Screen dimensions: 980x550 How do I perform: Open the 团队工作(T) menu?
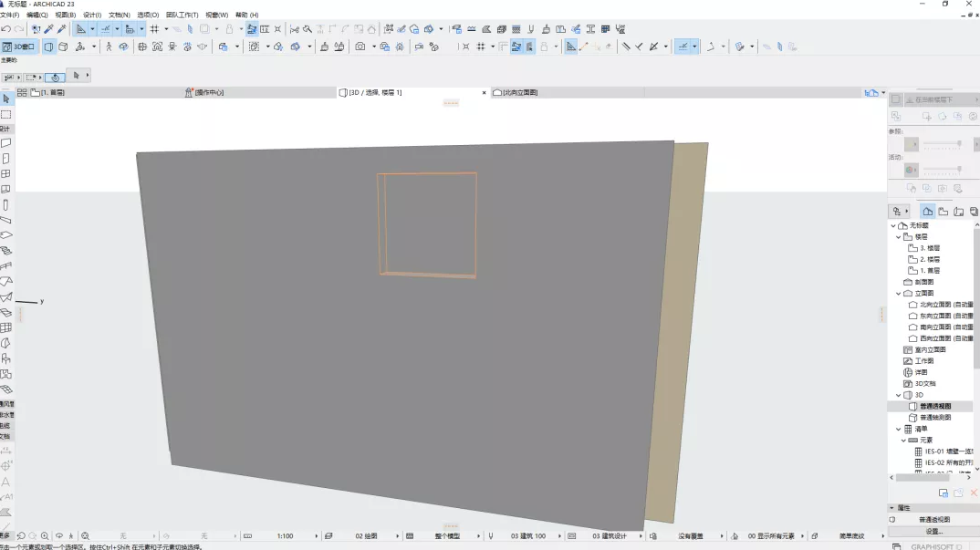(182, 15)
